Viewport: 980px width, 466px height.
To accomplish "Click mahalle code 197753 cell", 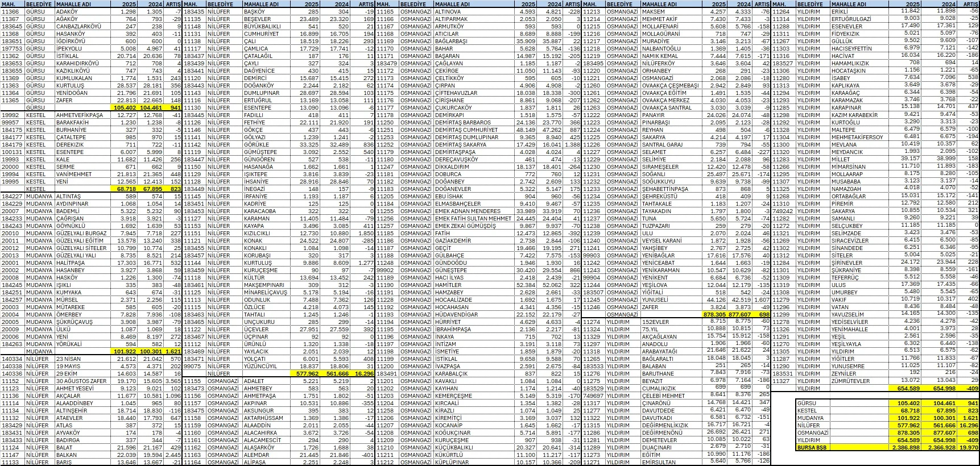I will click(12, 49).
